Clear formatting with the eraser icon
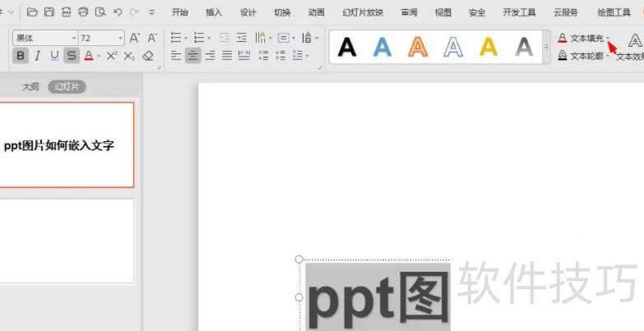 pos(148,56)
